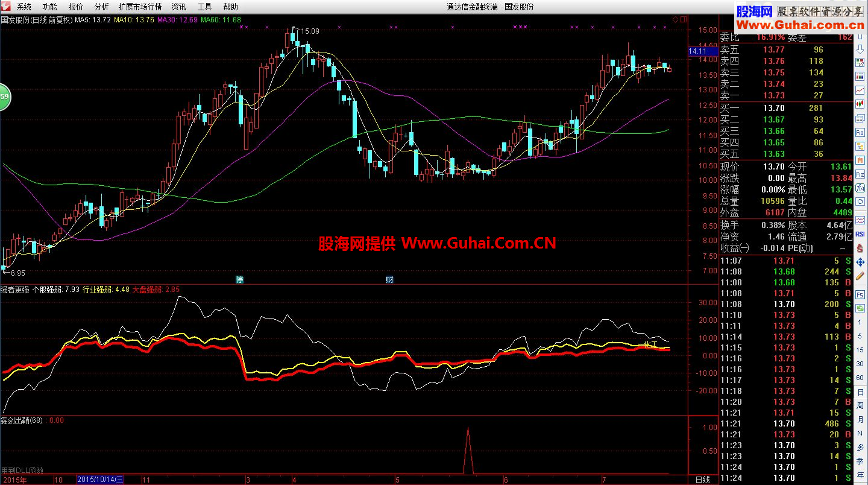This screenshot has height=485, width=868.
Task: Switch to the line chart icon
Action: 860,90
